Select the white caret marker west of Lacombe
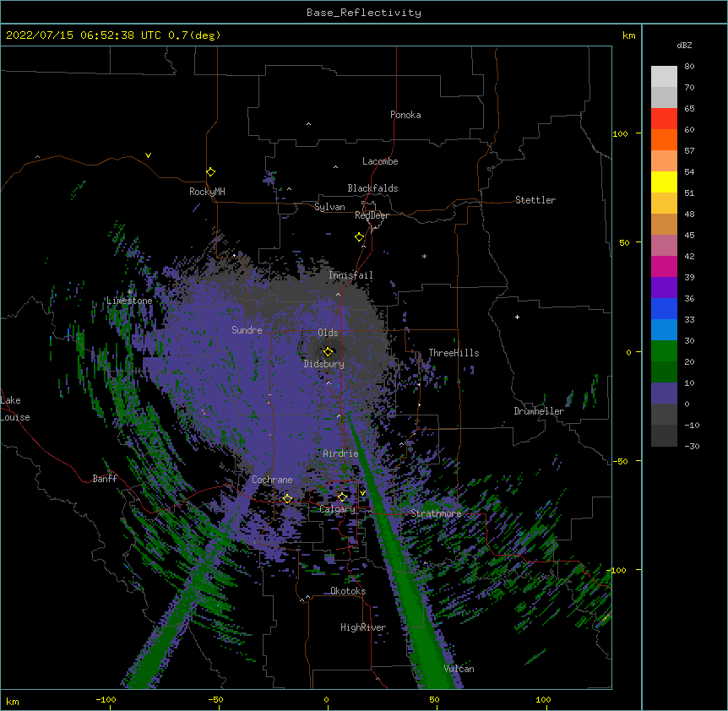Viewport: 728px width, 711px height. pyautogui.click(x=335, y=167)
